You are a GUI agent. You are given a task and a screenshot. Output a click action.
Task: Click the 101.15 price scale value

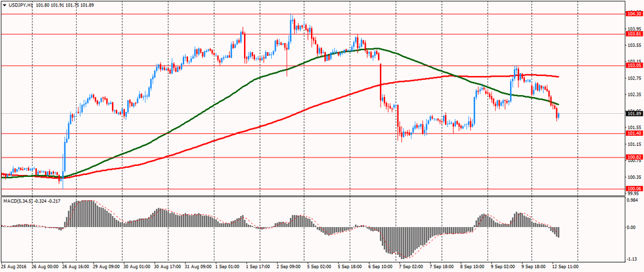click(x=634, y=145)
